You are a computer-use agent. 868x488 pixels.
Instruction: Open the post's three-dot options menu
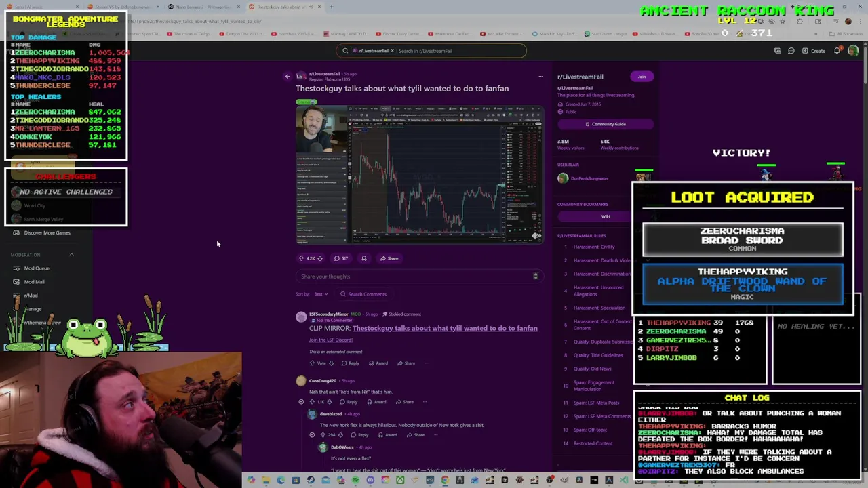(540, 77)
